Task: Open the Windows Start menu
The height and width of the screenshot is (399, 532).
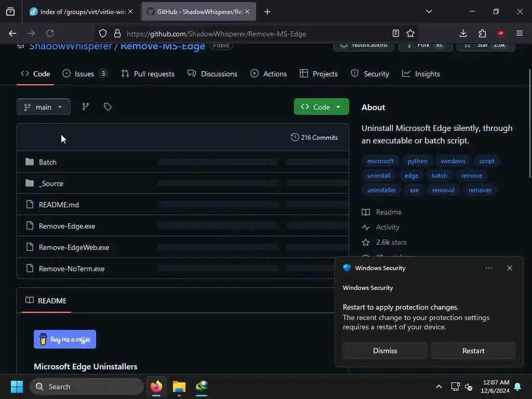Action: pos(17,387)
